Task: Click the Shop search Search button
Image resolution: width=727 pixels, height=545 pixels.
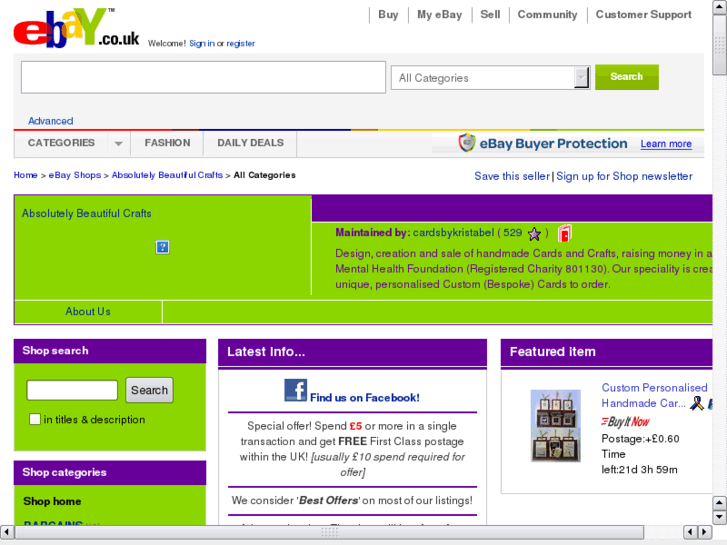Action: click(x=149, y=390)
